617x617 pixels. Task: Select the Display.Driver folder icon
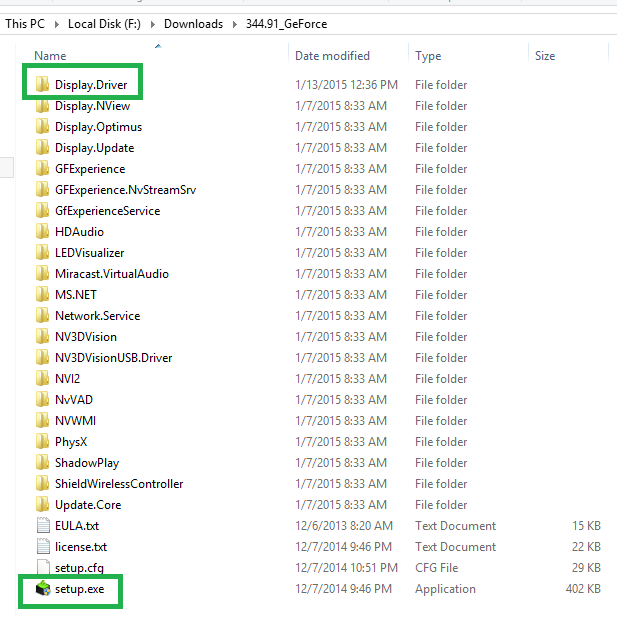pyautogui.click(x=42, y=84)
